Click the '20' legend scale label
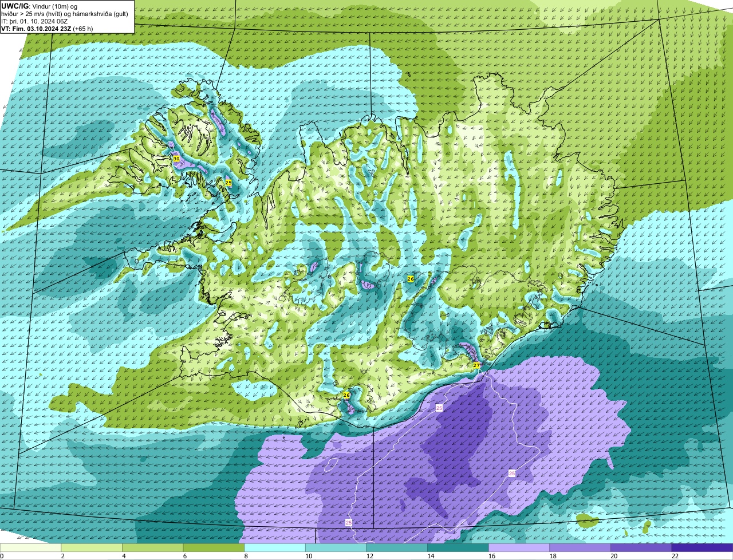 click(614, 556)
